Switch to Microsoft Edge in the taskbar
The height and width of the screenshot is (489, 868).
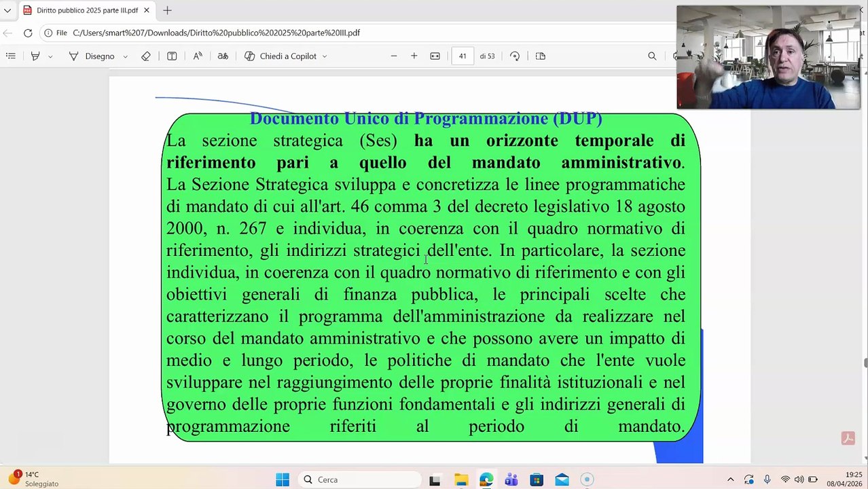[486, 479]
